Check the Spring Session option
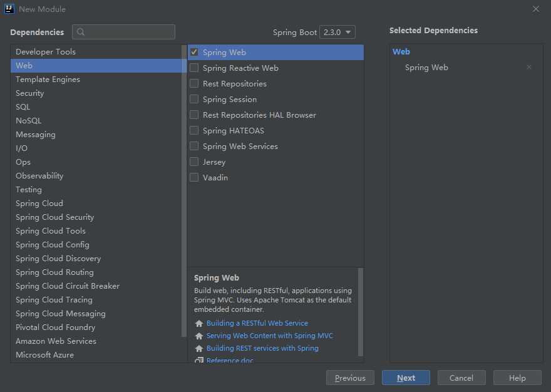Screen dimensions: 551x392 pos(194,99)
